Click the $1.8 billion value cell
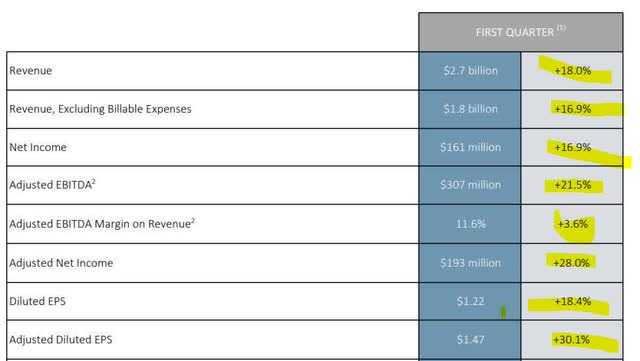 click(x=471, y=109)
